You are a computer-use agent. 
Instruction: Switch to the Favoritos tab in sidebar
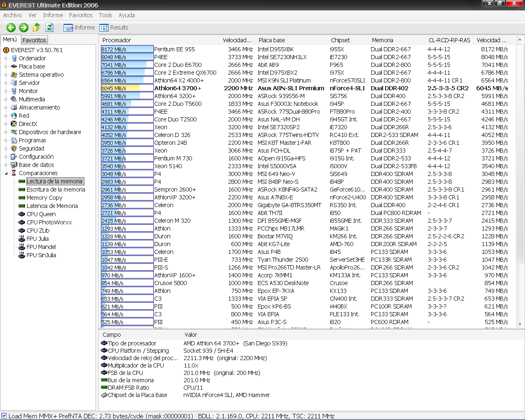pyautogui.click(x=34, y=40)
